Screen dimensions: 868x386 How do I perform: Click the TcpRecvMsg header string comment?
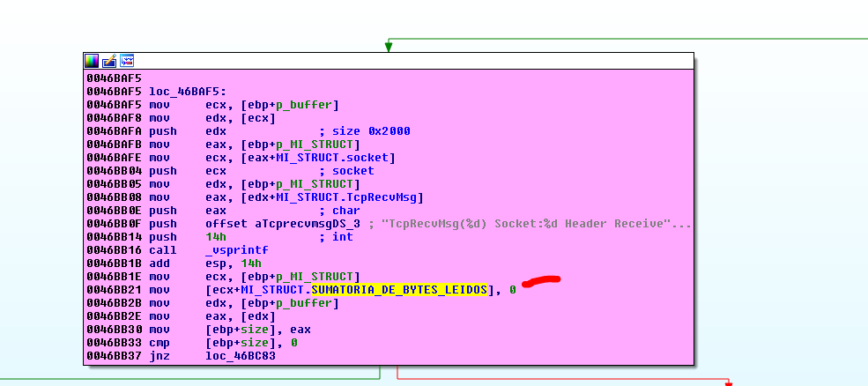click(x=530, y=224)
